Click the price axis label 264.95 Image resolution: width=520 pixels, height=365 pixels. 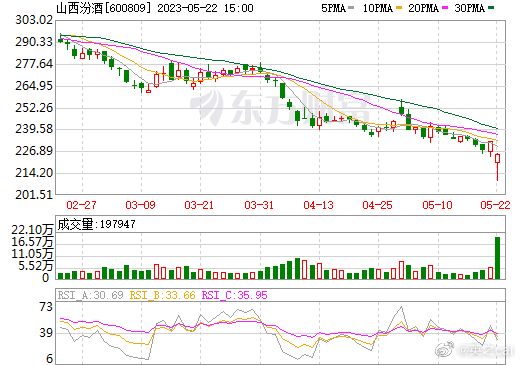click(34, 86)
